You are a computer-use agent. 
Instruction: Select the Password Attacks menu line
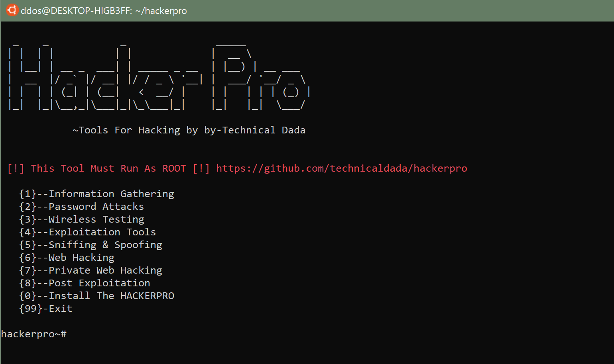coord(81,207)
